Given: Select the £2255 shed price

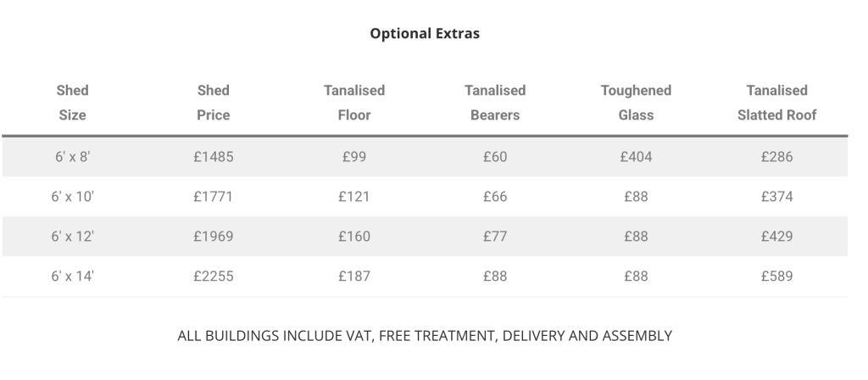Looking at the screenshot, I should click(x=213, y=276).
